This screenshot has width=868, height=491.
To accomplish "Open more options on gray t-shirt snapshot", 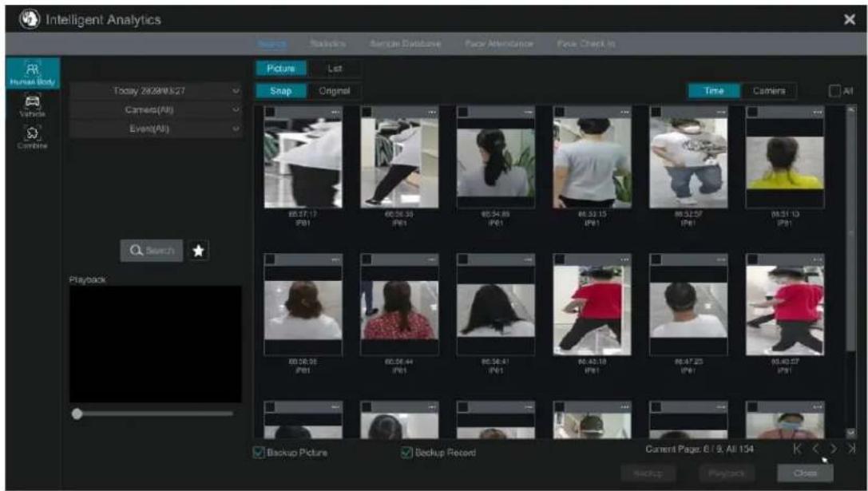I will [624, 113].
